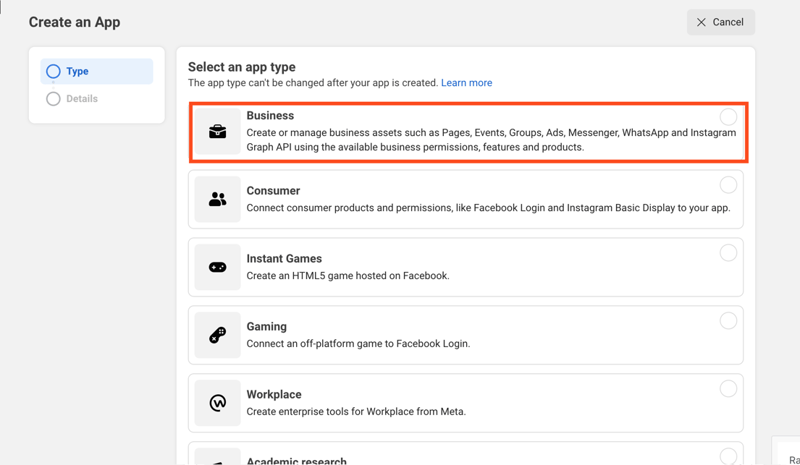Click the Workplace logo icon
The height and width of the screenshot is (465, 800).
pyautogui.click(x=217, y=403)
